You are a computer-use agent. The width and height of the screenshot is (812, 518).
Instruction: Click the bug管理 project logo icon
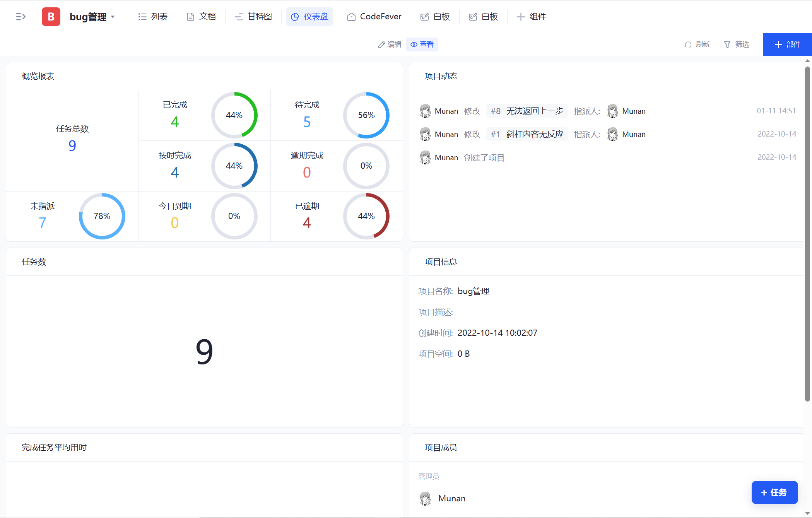[x=51, y=17]
